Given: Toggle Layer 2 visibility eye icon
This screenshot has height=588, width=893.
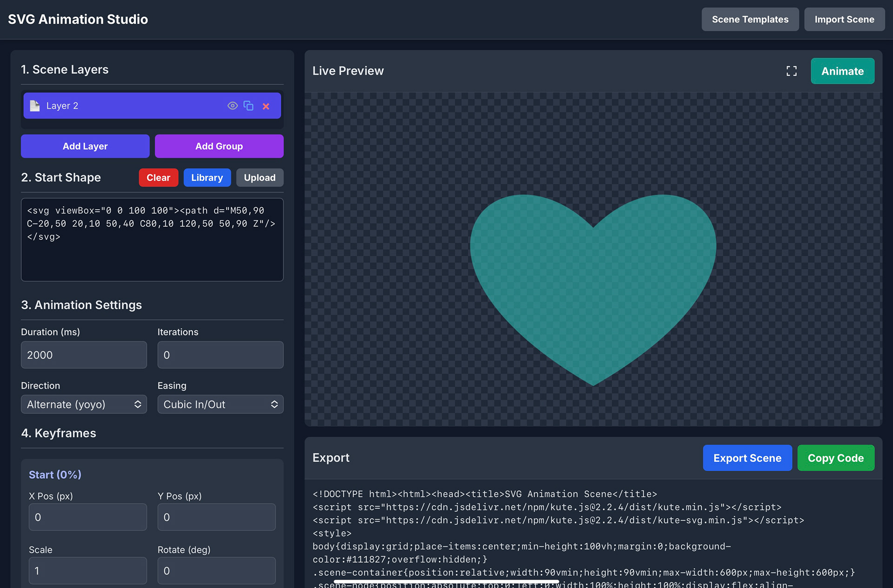Looking at the screenshot, I should [x=233, y=106].
